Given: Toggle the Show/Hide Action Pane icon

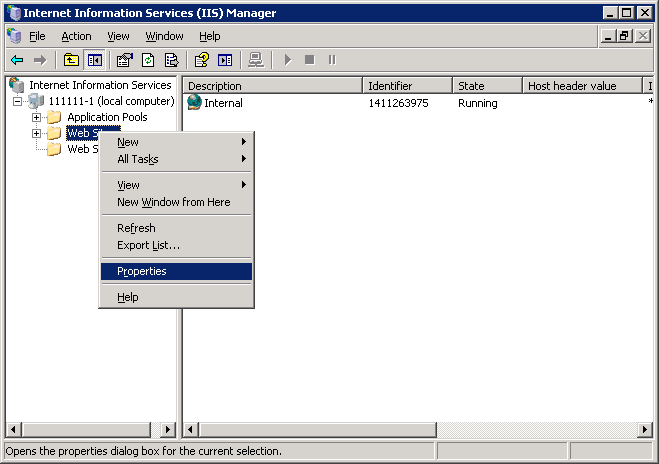Looking at the screenshot, I should 225,60.
